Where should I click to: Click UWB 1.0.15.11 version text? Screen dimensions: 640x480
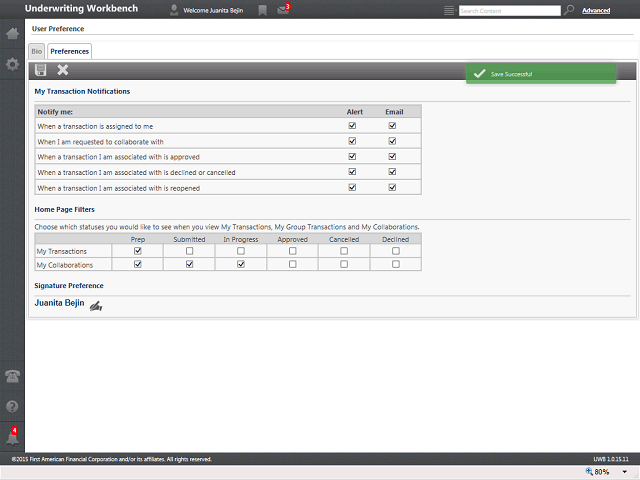[611, 459]
